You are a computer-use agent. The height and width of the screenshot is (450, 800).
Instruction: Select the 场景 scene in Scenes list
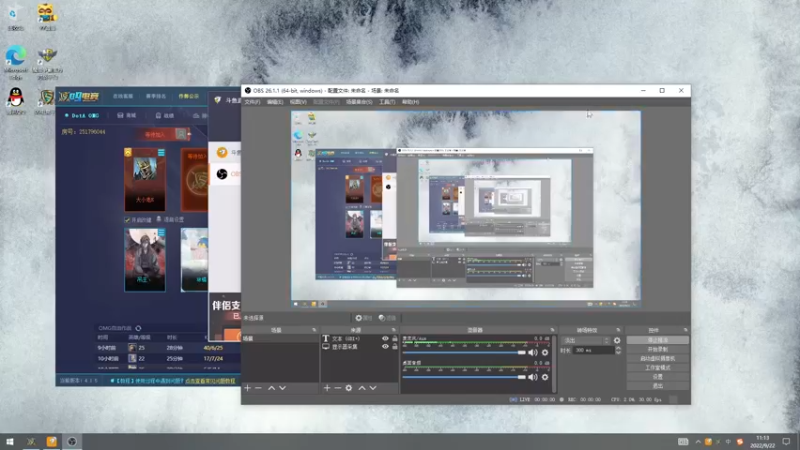click(x=280, y=339)
